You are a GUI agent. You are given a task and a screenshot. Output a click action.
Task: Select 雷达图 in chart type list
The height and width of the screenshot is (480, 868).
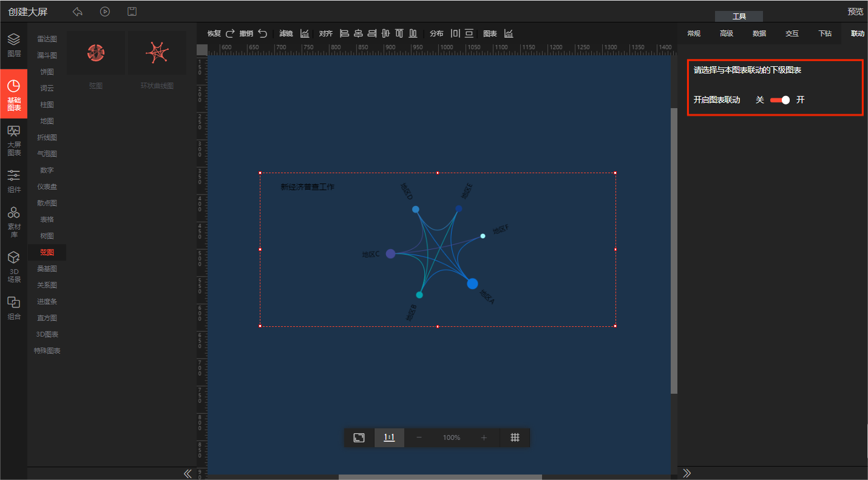[x=47, y=39]
